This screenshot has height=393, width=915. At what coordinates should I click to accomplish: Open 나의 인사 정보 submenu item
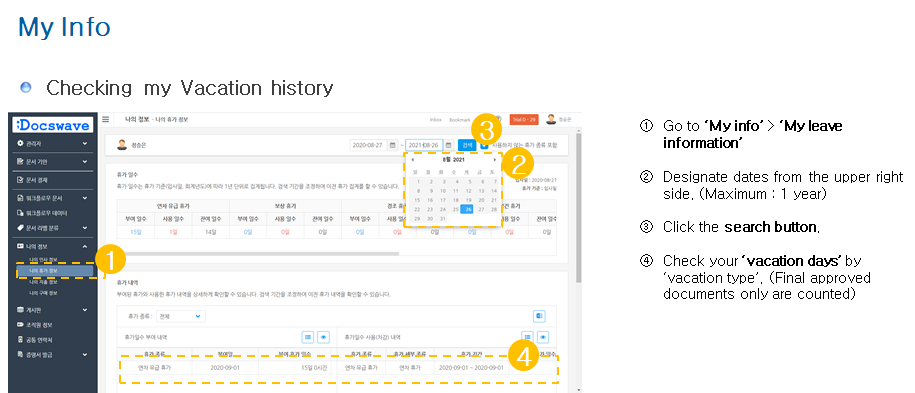[x=44, y=260]
